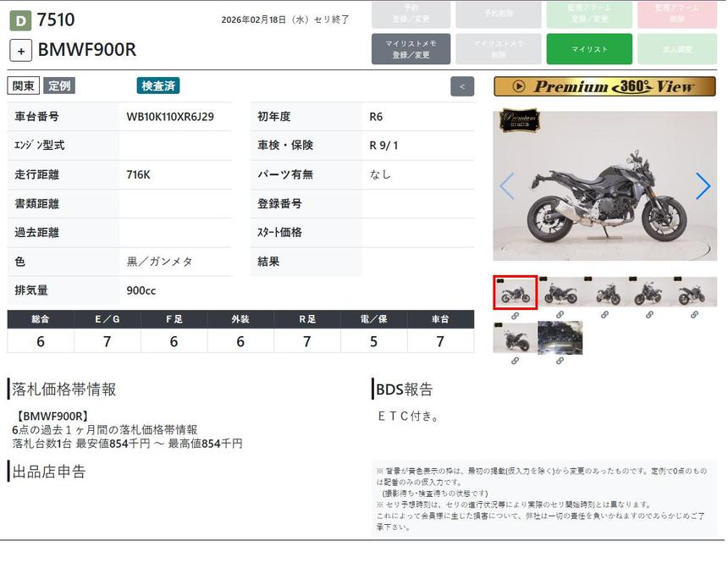Click the plus icon beside BMWF900R

(x=21, y=50)
